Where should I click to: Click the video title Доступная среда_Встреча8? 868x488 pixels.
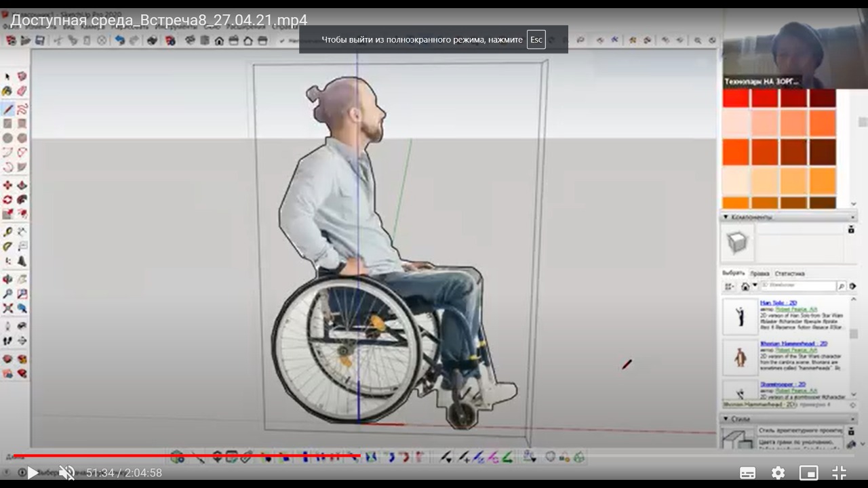(x=159, y=20)
